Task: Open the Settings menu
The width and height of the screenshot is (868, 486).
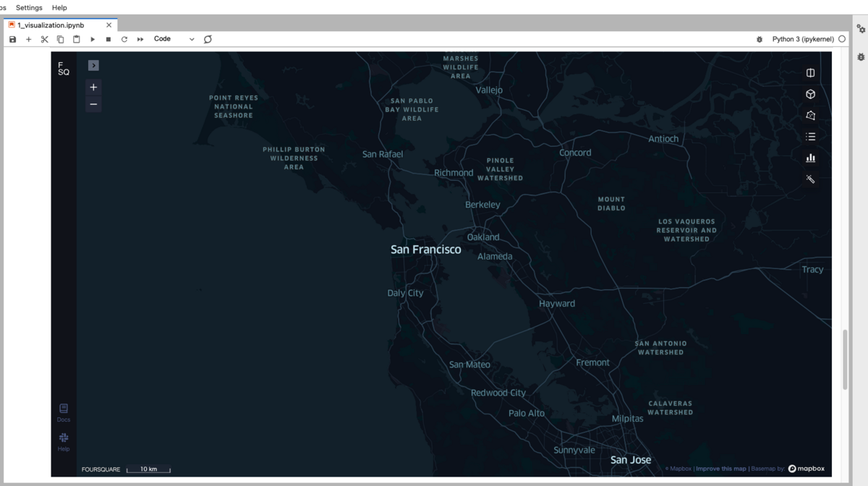Action: pos(28,7)
